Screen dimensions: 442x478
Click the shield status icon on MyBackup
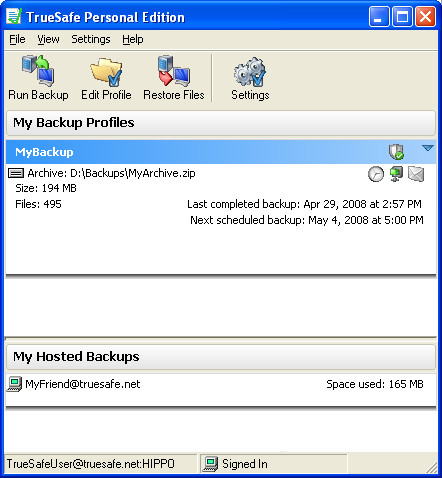click(396, 152)
